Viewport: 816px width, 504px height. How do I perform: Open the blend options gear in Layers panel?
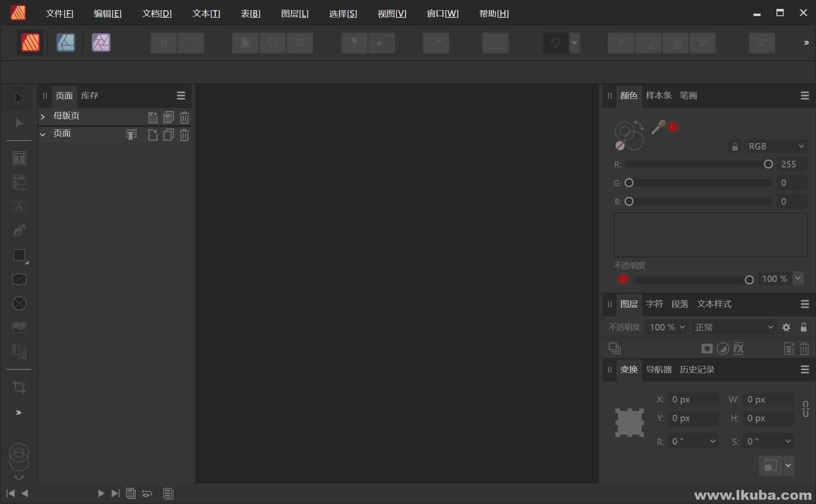786,327
